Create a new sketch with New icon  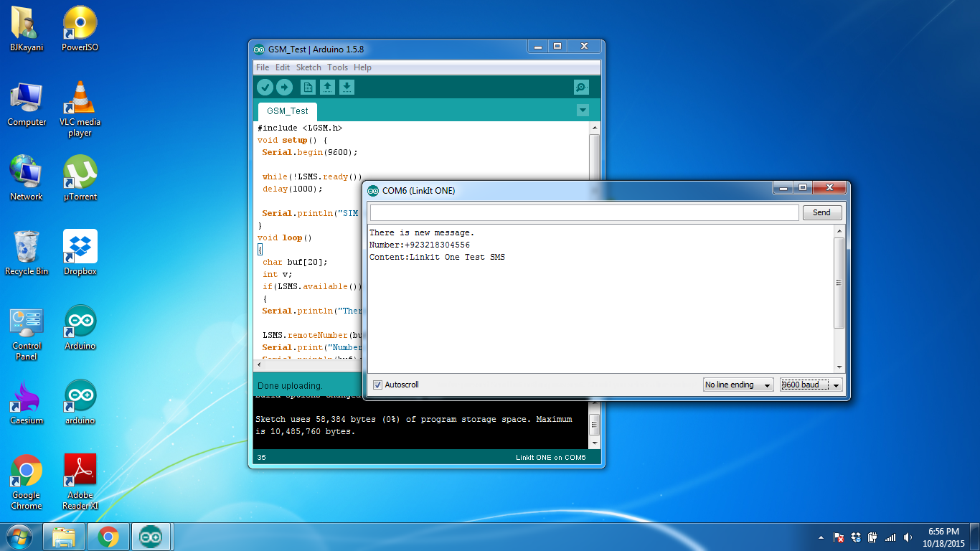click(308, 87)
